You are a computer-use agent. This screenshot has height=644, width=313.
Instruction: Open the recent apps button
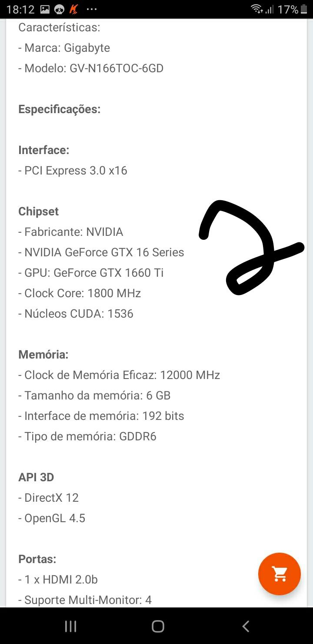point(70,626)
